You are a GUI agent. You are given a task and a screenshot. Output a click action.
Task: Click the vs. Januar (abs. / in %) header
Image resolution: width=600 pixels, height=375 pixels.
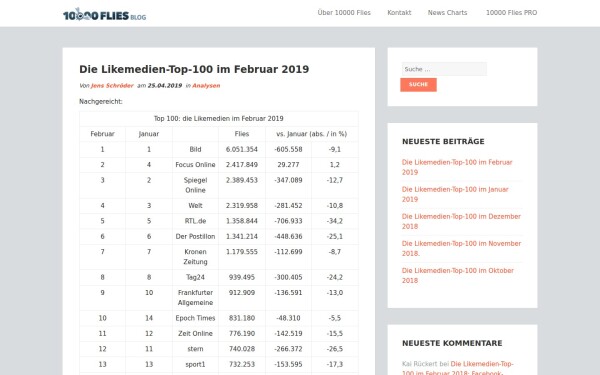pos(311,134)
